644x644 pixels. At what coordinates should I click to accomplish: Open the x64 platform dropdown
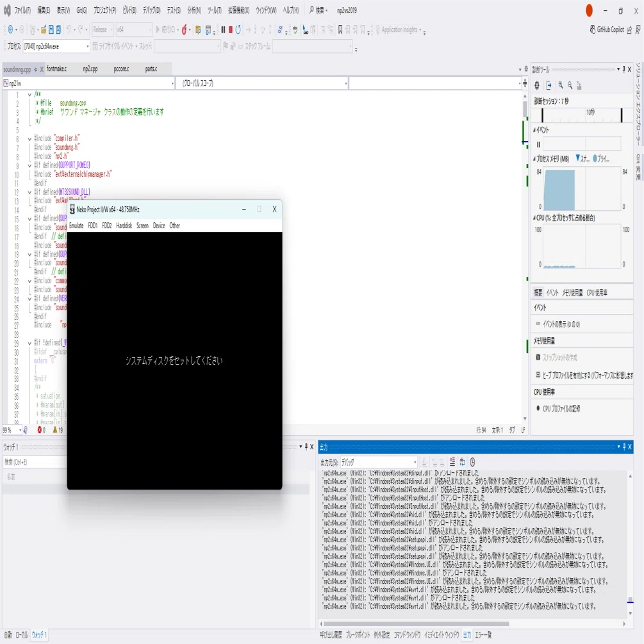click(133, 29)
